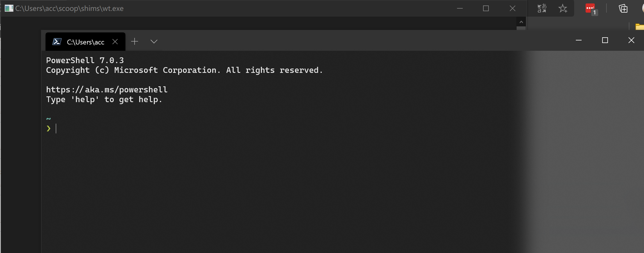Open the Translate page tool in Edge
This screenshot has height=253, width=644.
point(541,8)
